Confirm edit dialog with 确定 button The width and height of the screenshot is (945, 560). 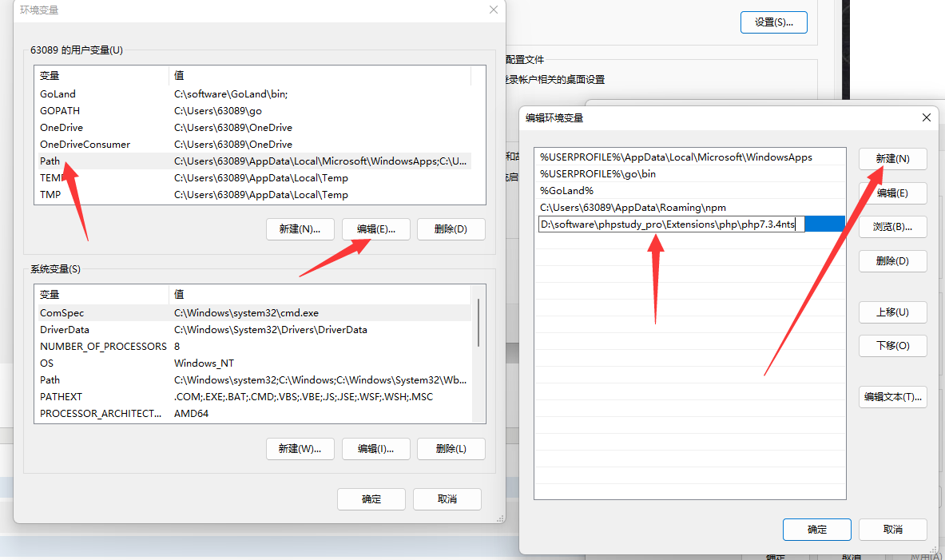pyautogui.click(x=816, y=529)
